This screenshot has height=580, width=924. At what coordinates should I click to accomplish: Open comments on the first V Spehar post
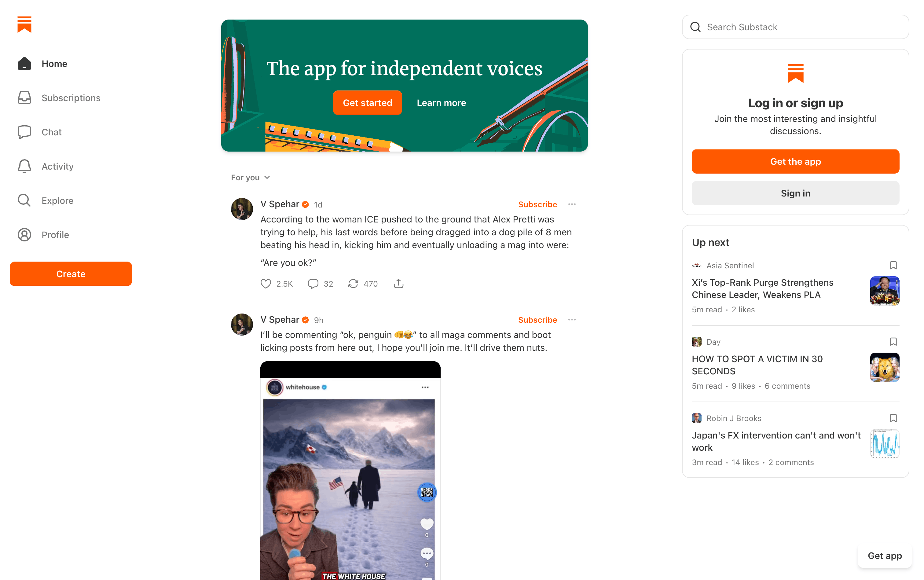point(313,284)
